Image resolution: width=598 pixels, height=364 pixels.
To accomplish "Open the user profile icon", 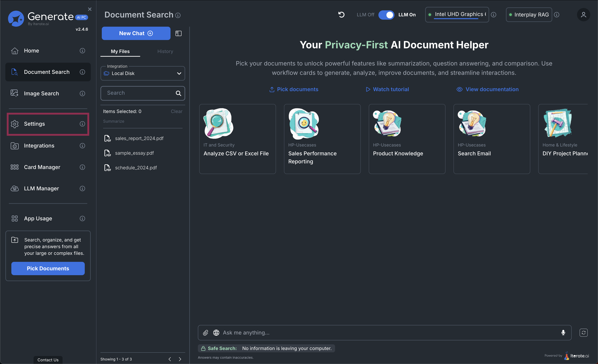I will pos(583,15).
